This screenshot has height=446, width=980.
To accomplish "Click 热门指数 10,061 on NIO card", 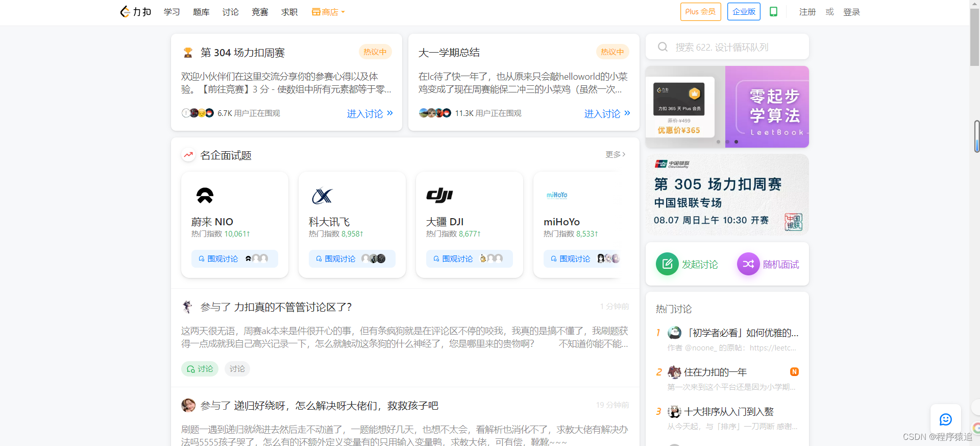I will coord(220,233).
